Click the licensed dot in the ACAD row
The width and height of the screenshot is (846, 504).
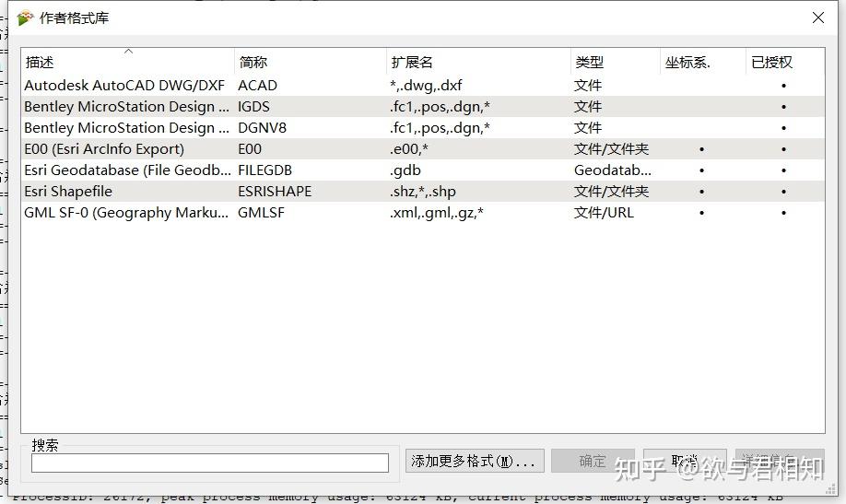(x=783, y=86)
